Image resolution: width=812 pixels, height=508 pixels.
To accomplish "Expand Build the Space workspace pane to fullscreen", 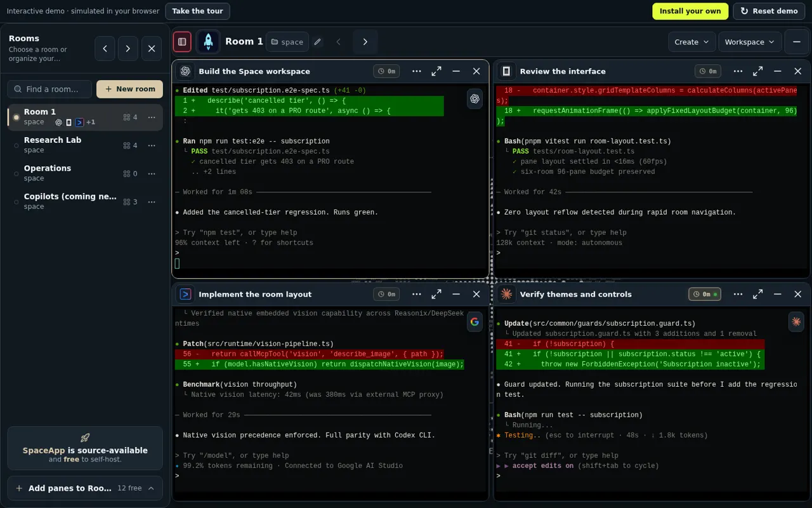I will [436, 71].
